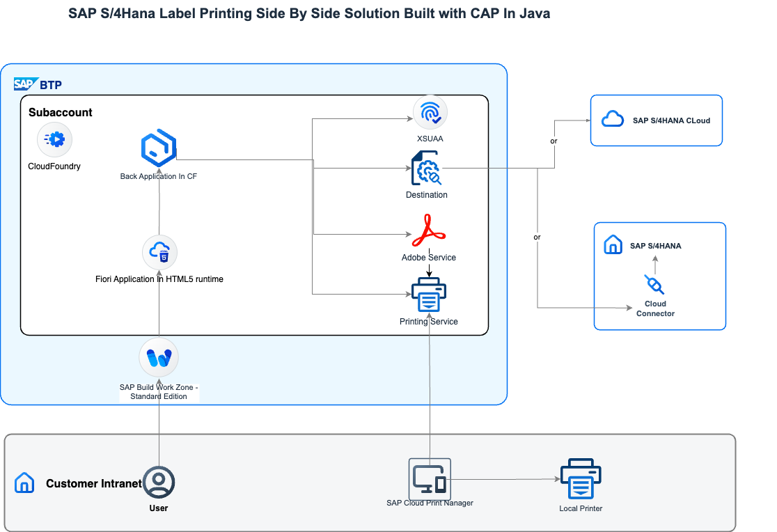Click the SAP S/4HANA Cloud icon
Viewport: 777px width, 532px height.
(613, 120)
